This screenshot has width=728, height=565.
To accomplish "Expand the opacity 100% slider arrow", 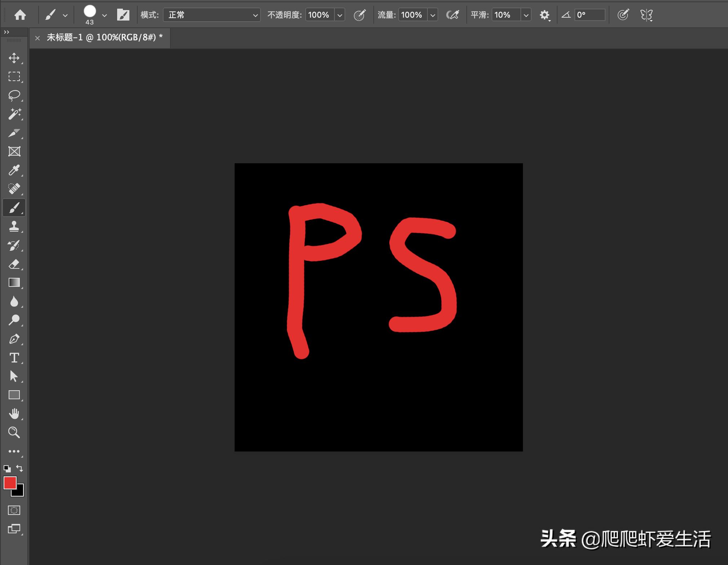I will click(x=339, y=15).
